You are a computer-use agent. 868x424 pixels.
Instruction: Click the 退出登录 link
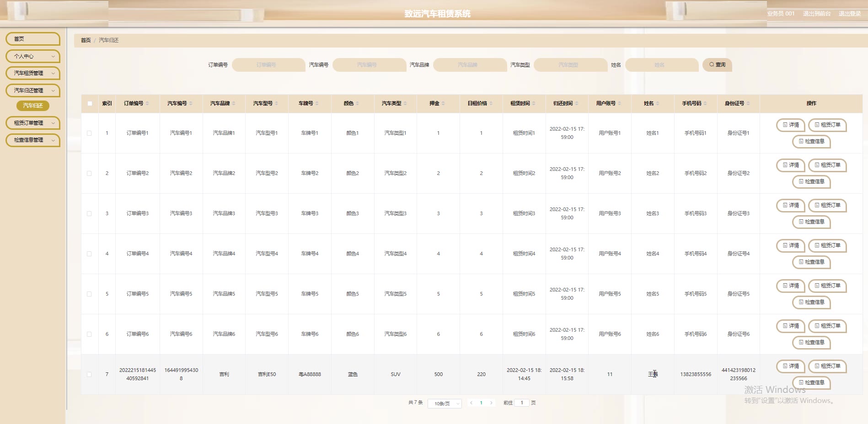click(x=849, y=14)
